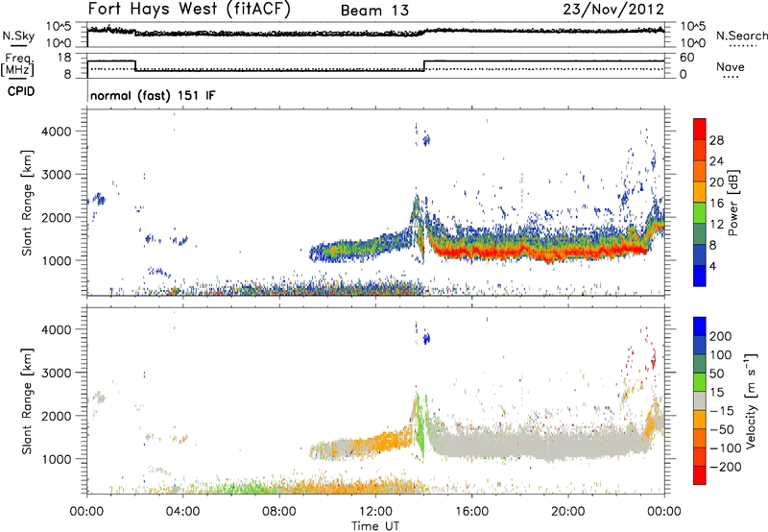Pick the red bottom segment of Velocity colorbar
Image resolution: width=768 pixels, height=532 pixels.
pos(700,475)
